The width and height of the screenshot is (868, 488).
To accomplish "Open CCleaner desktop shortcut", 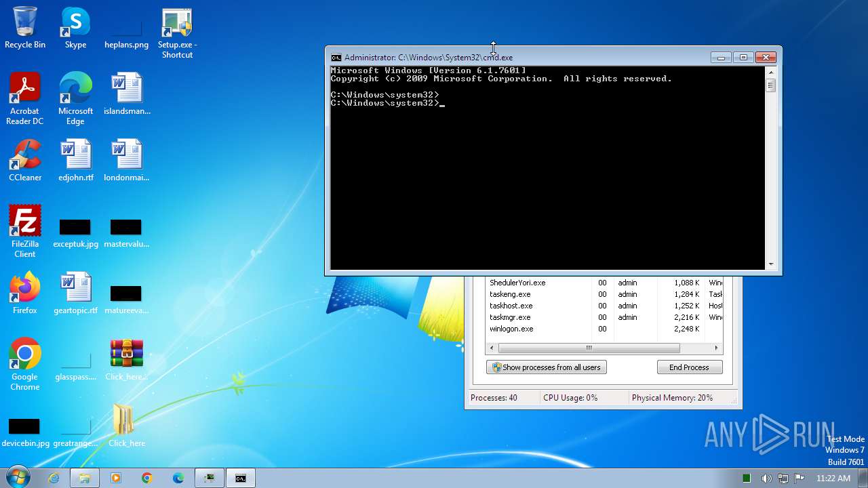I will tap(25, 161).
